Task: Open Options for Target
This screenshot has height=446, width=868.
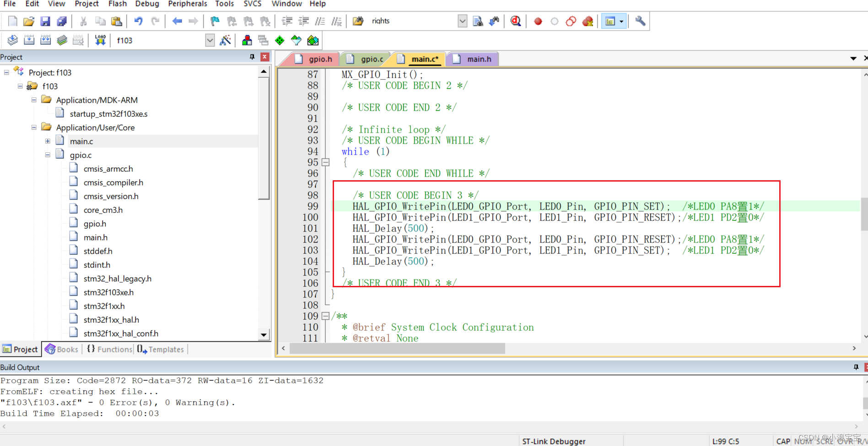Action: click(x=225, y=40)
